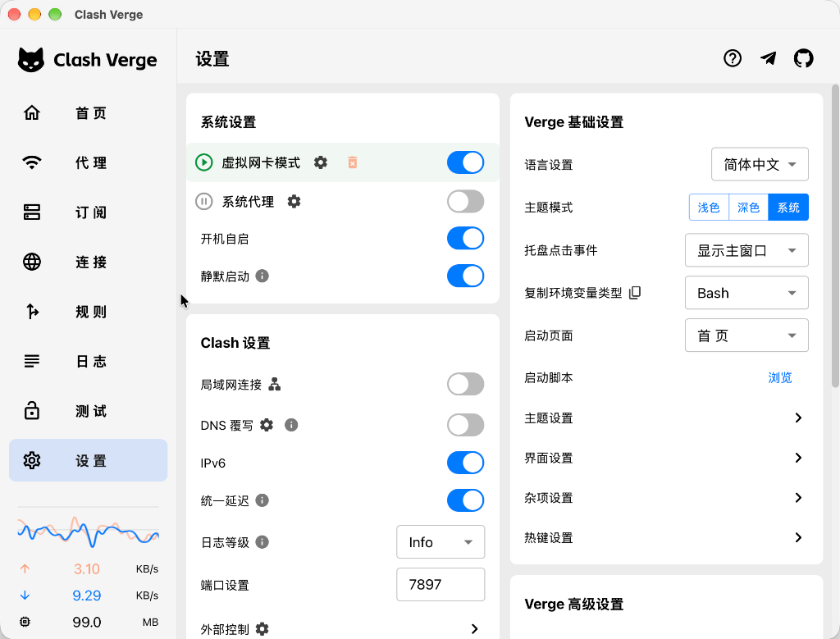This screenshot has width=840, height=639.
Task: Expand 主题设置 via its chevron
Action: click(x=798, y=418)
